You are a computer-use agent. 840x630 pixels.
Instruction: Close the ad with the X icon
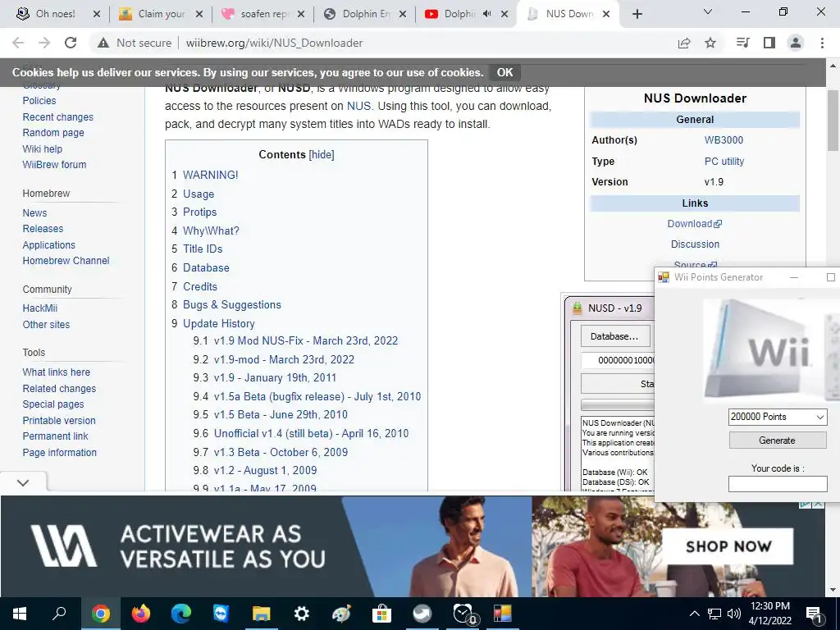click(818, 504)
